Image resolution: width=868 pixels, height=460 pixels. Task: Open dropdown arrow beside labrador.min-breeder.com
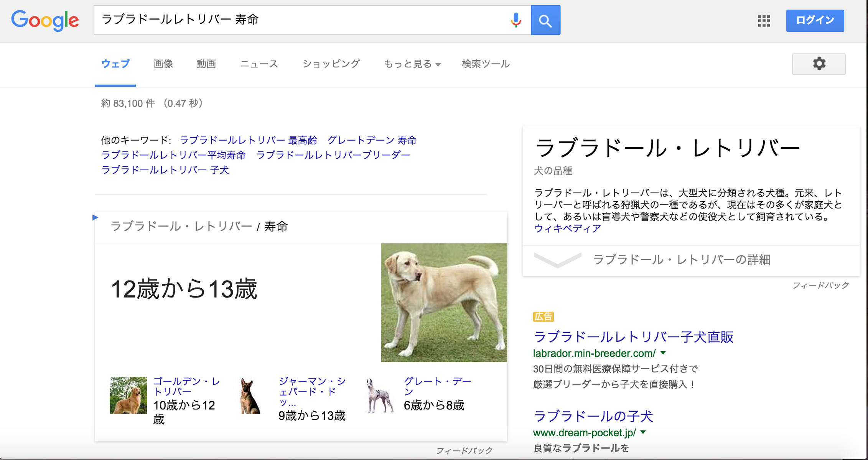click(x=663, y=353)
